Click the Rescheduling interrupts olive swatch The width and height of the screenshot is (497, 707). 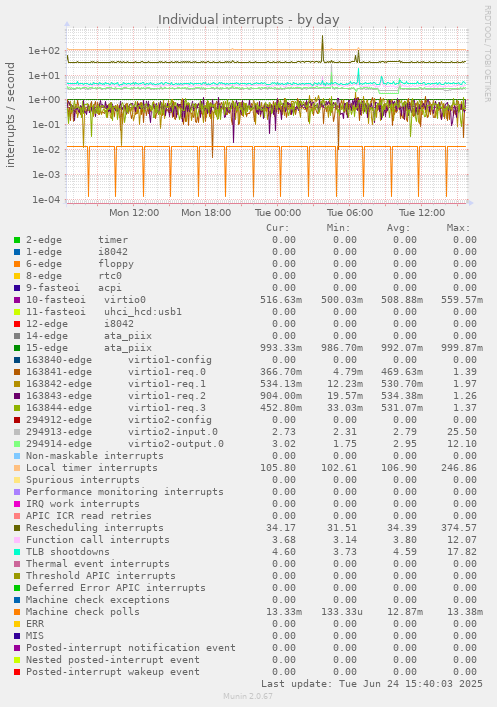pyautogui.click(x=17, y=528)
